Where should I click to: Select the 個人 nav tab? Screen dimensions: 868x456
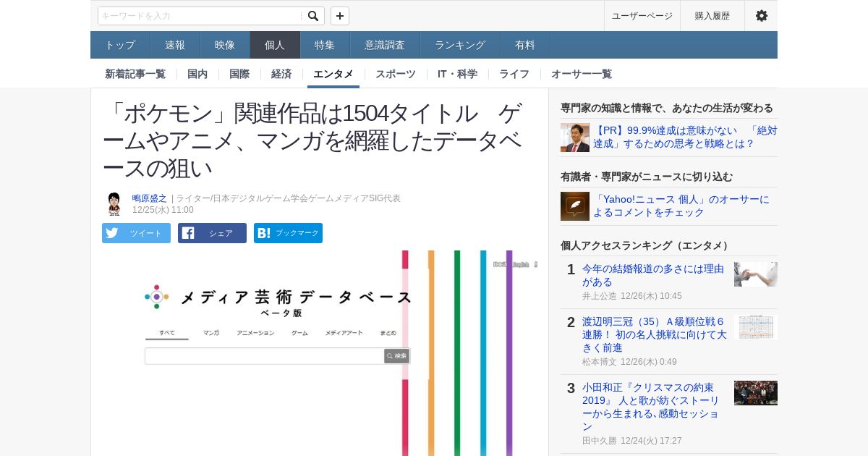(275, 45)
